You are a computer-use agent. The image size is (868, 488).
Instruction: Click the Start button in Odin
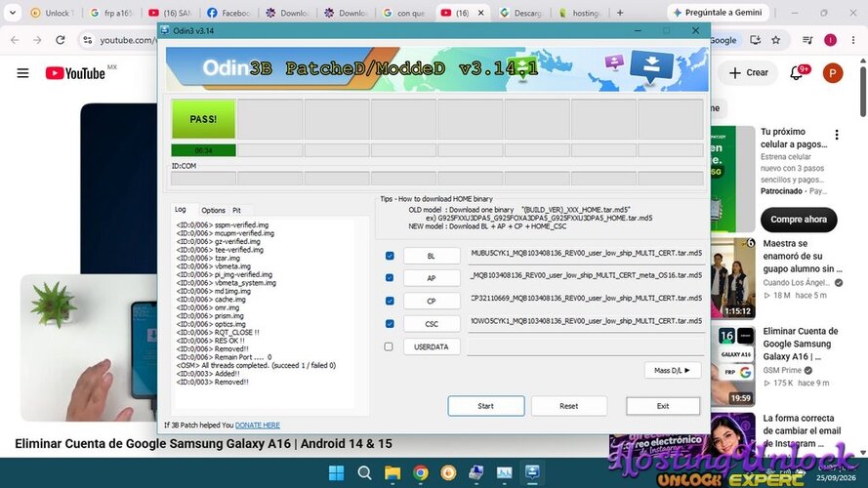485,406
